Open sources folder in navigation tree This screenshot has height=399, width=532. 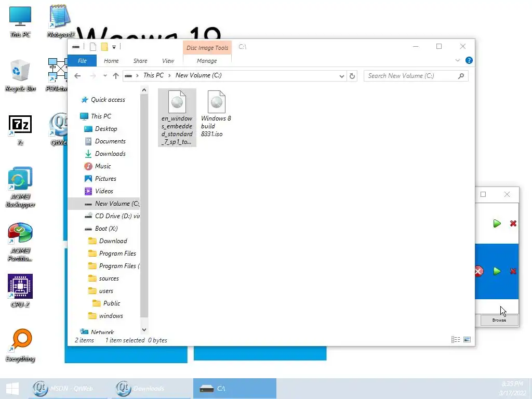click(x=103, y=278)
